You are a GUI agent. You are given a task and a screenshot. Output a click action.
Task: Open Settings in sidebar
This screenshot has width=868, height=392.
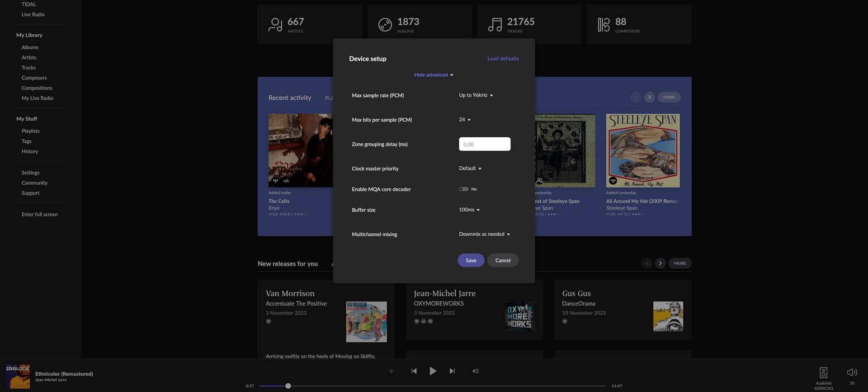30,173
